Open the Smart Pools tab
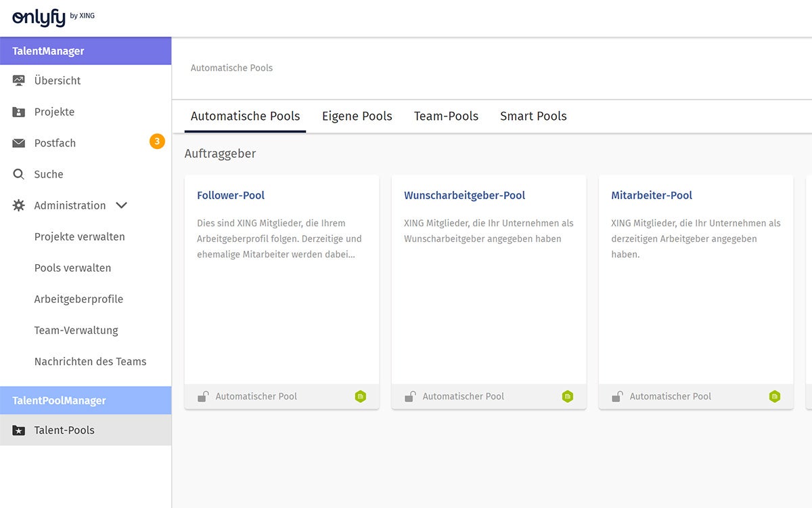The height and width of the screenshot is (508, 812). click(x=533, y=116)
